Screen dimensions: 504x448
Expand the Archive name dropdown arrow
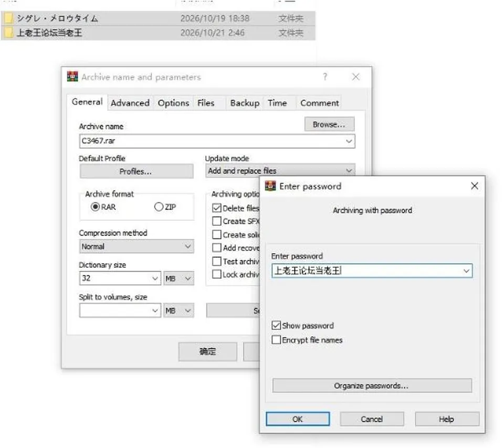click(349, 141)
